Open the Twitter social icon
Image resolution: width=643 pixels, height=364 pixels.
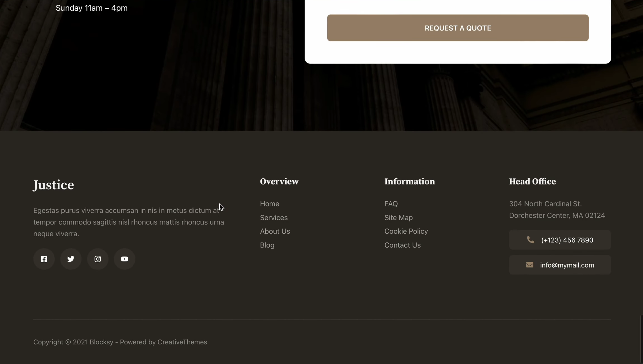pyautogui.click(x=71, y=259)
